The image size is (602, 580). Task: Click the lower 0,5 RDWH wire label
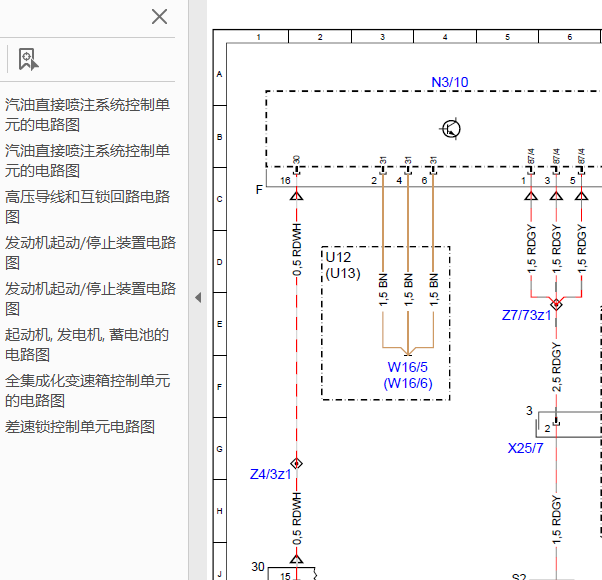tap(297, 519)
